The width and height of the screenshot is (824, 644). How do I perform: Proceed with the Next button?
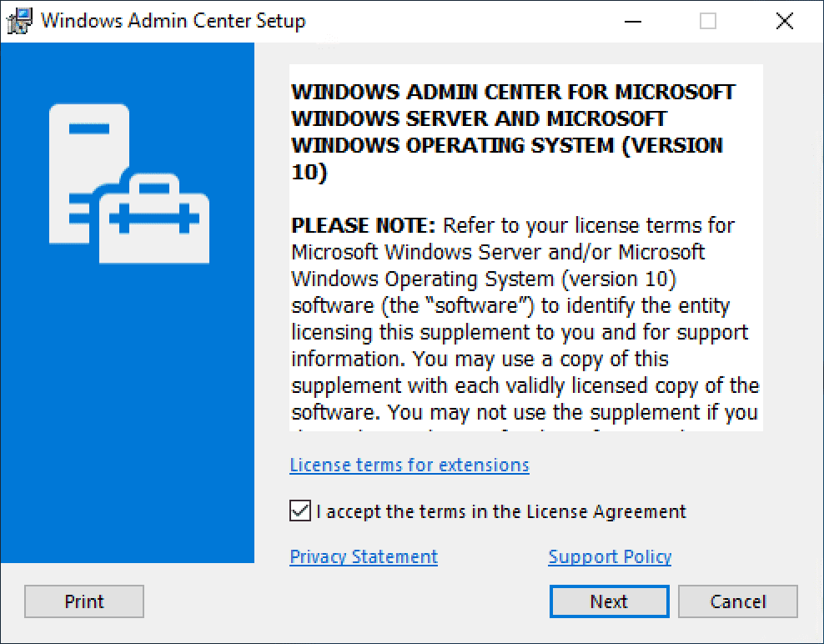point(609,601)
